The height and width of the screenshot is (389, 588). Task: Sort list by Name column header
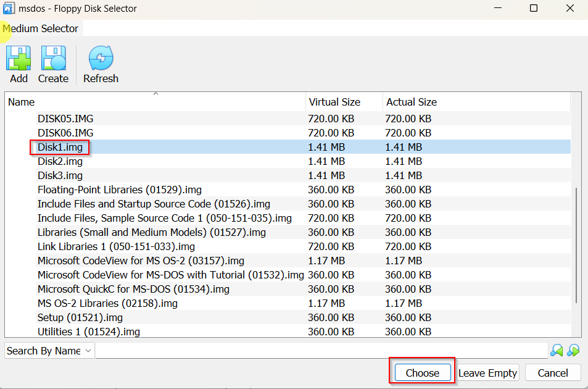pyautogui.click(x=154, y=102)
